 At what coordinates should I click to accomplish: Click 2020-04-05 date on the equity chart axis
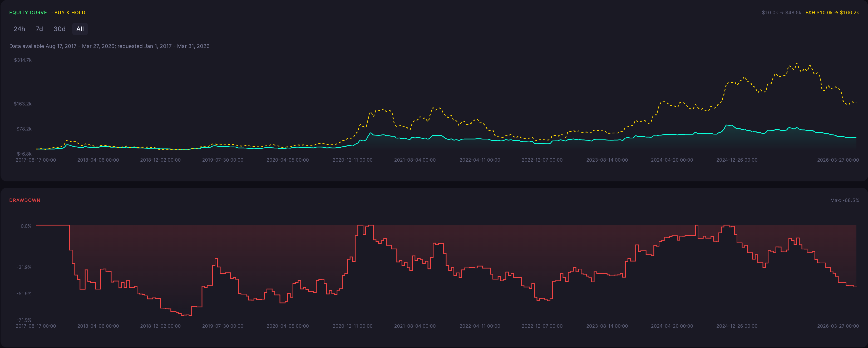pos(288,160)
